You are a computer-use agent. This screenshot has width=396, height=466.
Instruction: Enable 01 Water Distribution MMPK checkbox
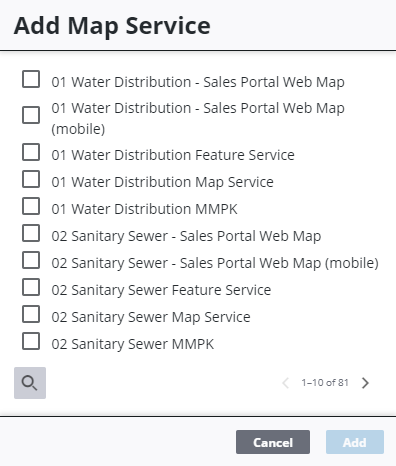click(31, 206)
